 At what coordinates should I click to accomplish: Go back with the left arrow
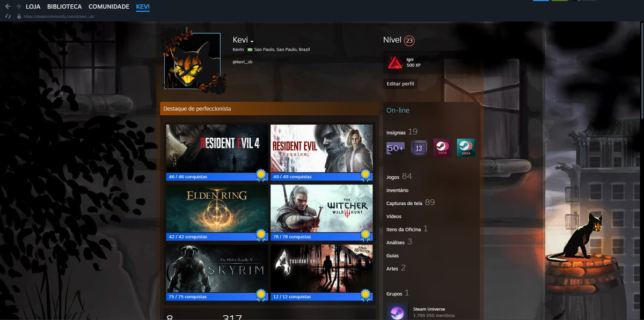tap(8, 6)
